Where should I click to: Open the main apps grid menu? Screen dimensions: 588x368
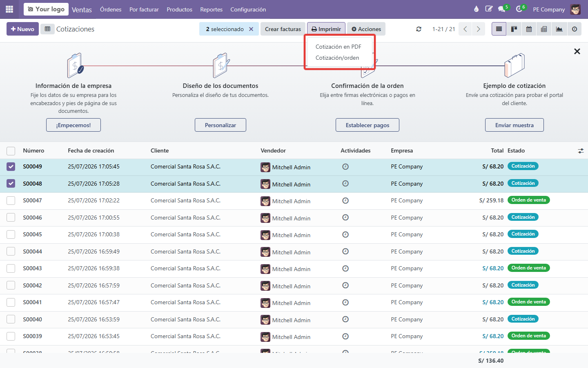(x=9, y=9)
